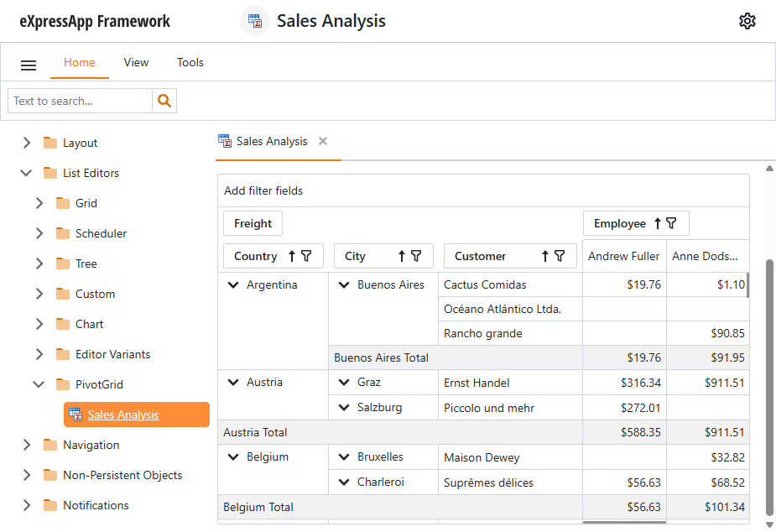Collapse the PivotGrid tree node

point(39,384)
